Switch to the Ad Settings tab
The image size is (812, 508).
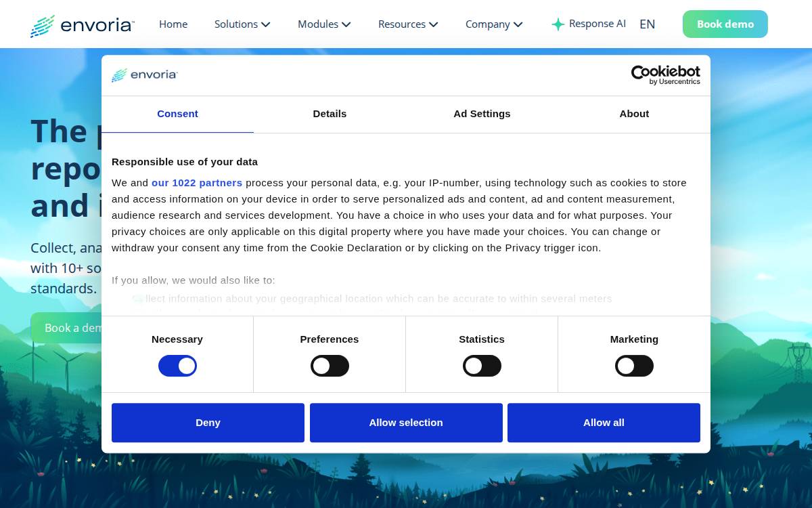pos(482,114)
